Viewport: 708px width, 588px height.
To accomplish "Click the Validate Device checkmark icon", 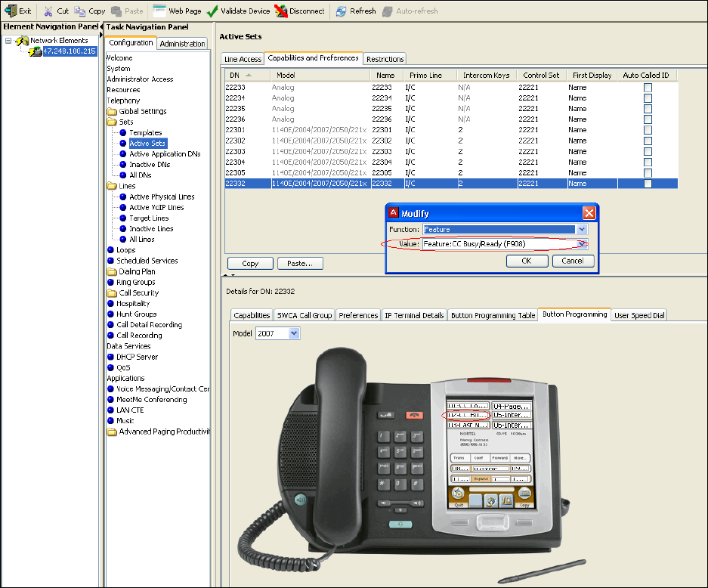I will coord(212,11).
